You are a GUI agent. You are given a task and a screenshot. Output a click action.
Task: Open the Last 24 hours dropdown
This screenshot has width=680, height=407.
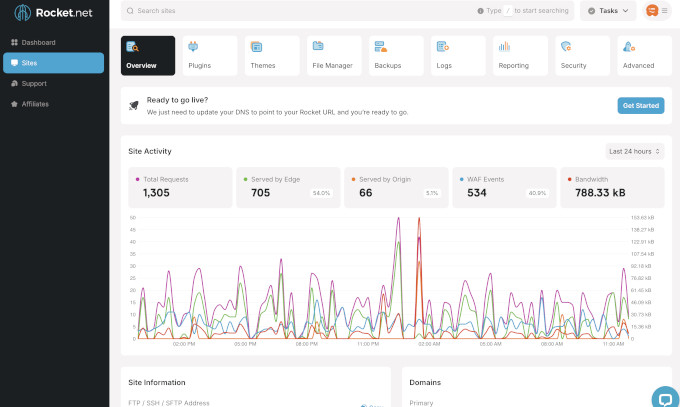tap(634, 151)
